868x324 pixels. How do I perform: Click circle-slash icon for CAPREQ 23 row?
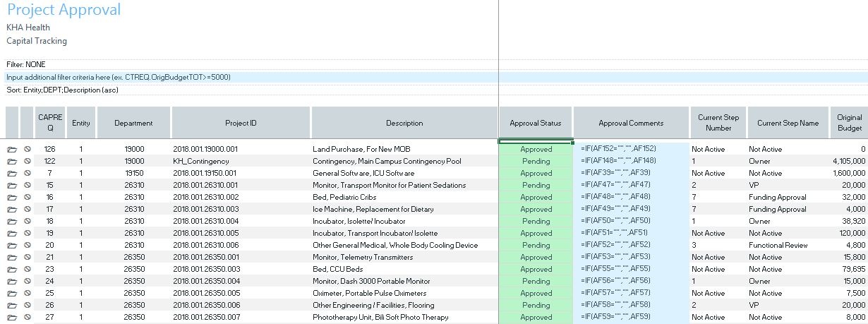(x=28, y=270)
